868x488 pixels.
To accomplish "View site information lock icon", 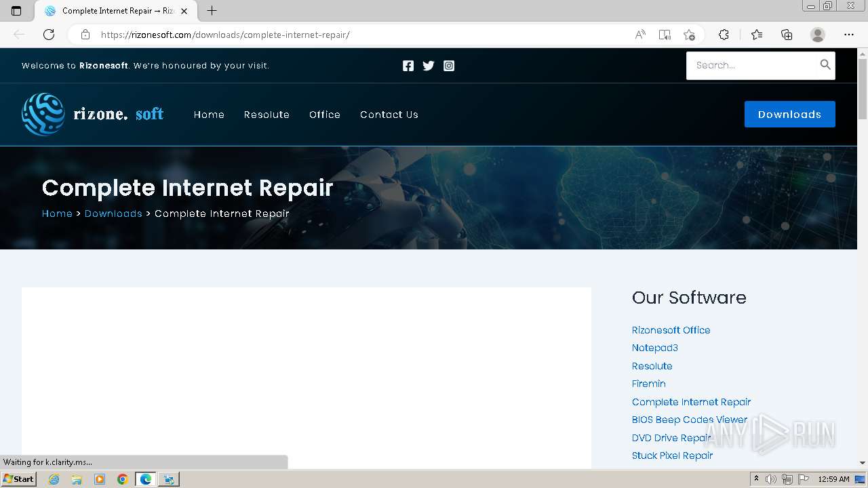I will 85,35.
